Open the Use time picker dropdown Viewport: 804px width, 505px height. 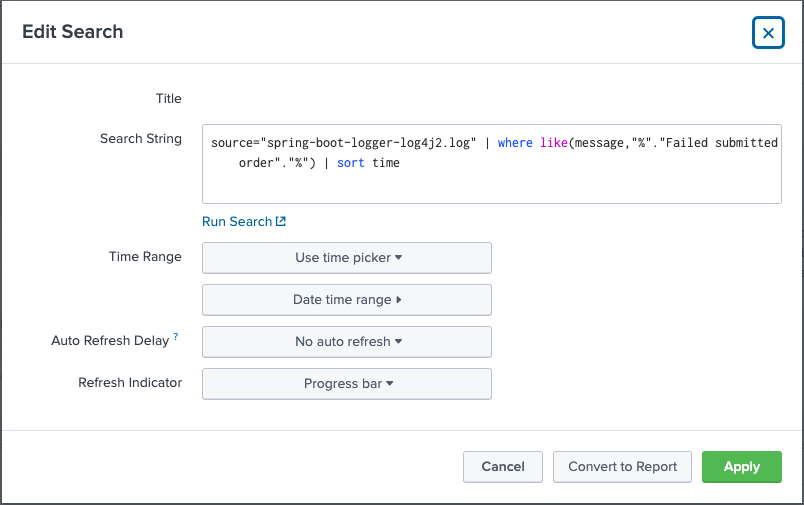[x=346, y=258]
